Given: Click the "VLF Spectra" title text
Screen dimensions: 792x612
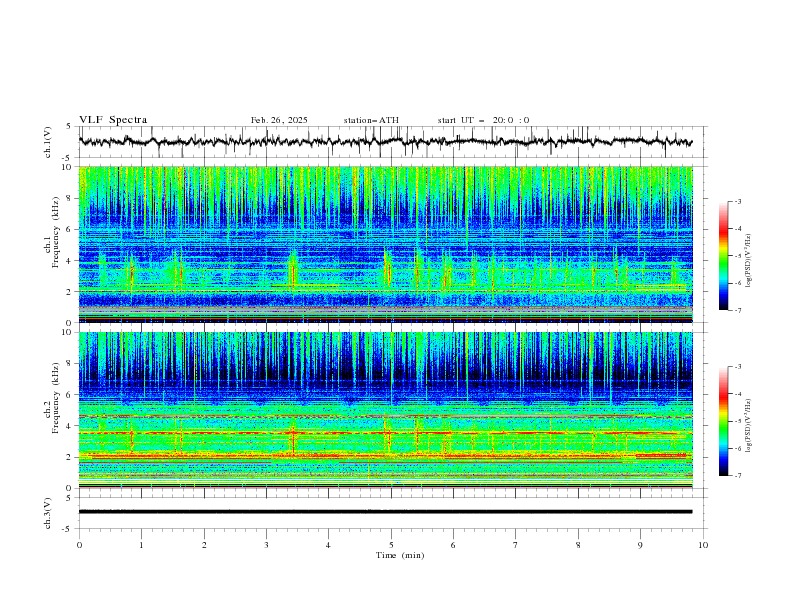Looking at the screenshot, I should pos(113,120).
